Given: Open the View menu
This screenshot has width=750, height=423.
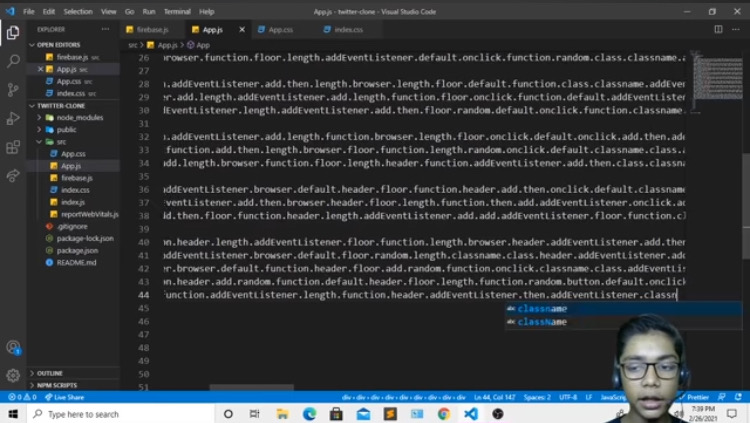Looking at the screenshot, I should pyautogui.click(x=109, y=11).
